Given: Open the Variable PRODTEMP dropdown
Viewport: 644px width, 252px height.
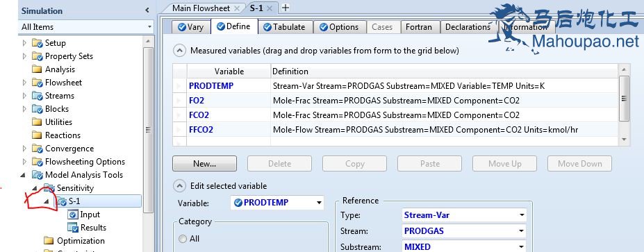Looking at the screenshot, I should (319, 203).
